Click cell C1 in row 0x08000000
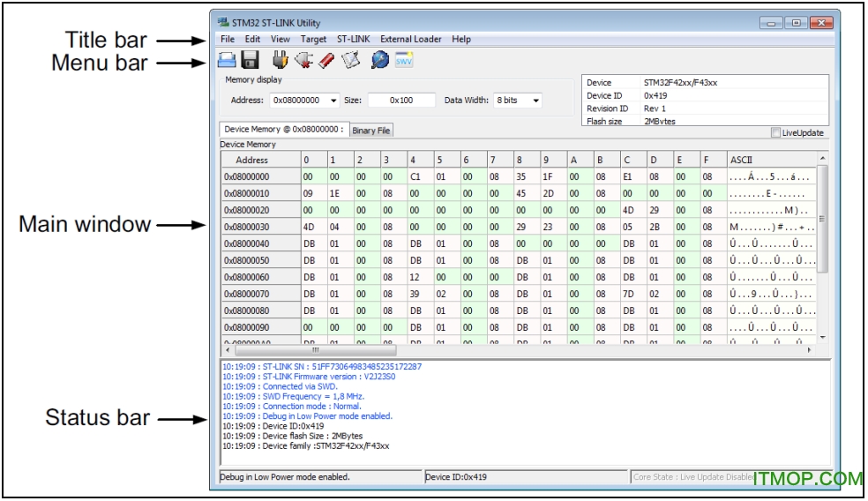The width and height of the screenshot is (868, 501). [421, 177]
